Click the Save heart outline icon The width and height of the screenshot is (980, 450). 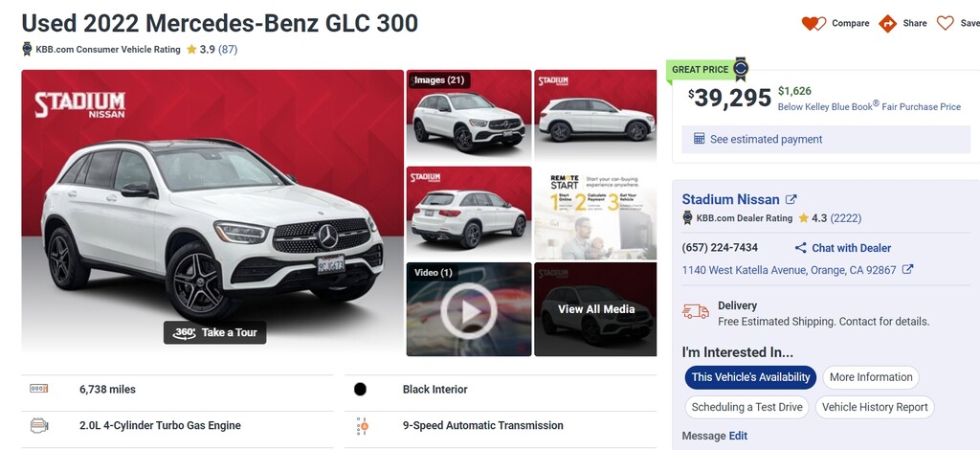pyautogui.click(x=945, y=23)
